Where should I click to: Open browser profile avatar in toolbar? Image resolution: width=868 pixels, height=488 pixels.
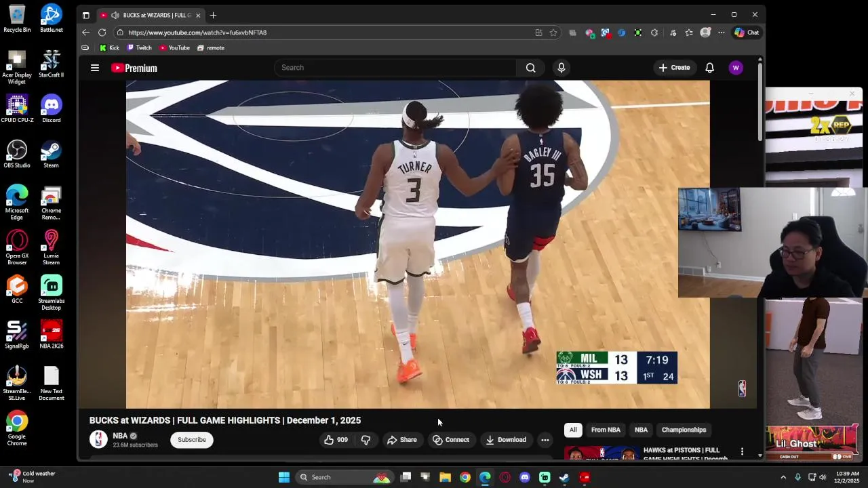(x=705, y=33)
